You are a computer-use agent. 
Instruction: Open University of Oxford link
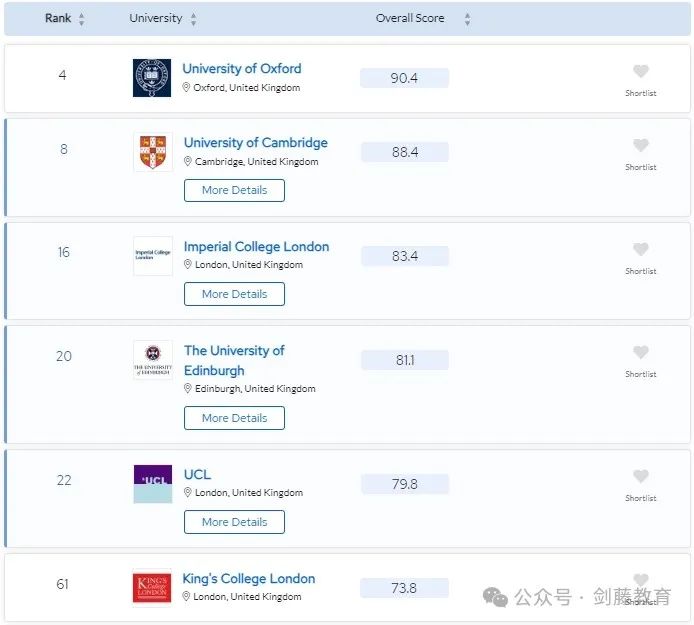coord(242,69)
